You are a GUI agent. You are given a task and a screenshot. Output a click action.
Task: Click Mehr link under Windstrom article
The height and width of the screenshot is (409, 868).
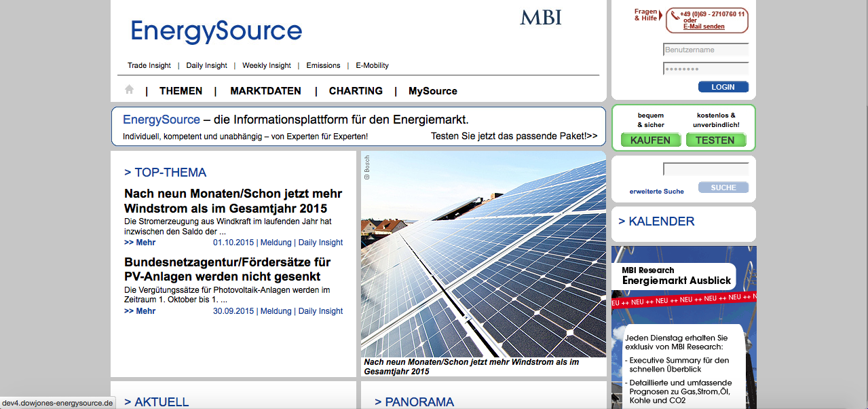140,243
